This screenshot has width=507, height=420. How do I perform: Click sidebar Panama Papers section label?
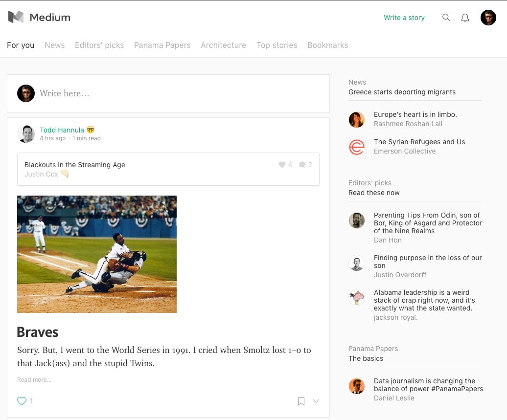point(373,349)
